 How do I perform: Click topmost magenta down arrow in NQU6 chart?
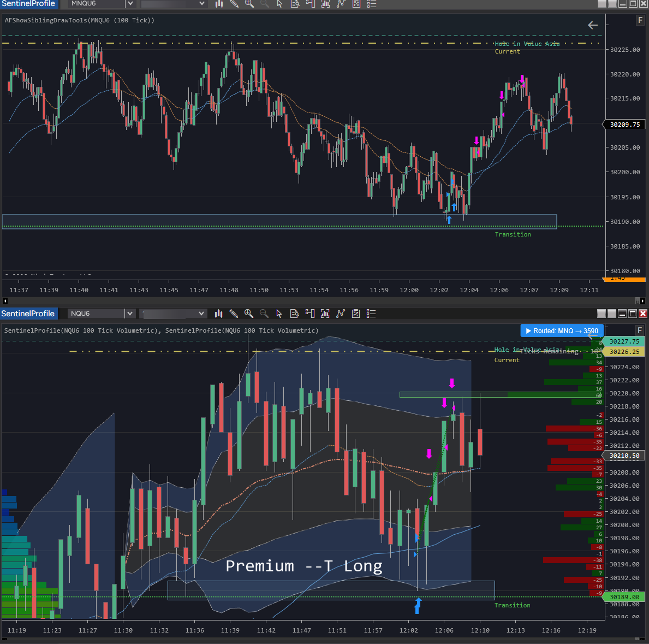coord(452,383)
